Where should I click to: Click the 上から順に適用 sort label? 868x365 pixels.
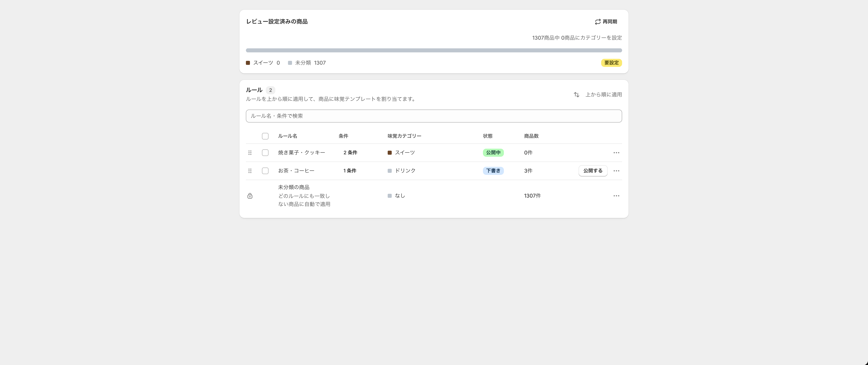[x=604, y=95]
